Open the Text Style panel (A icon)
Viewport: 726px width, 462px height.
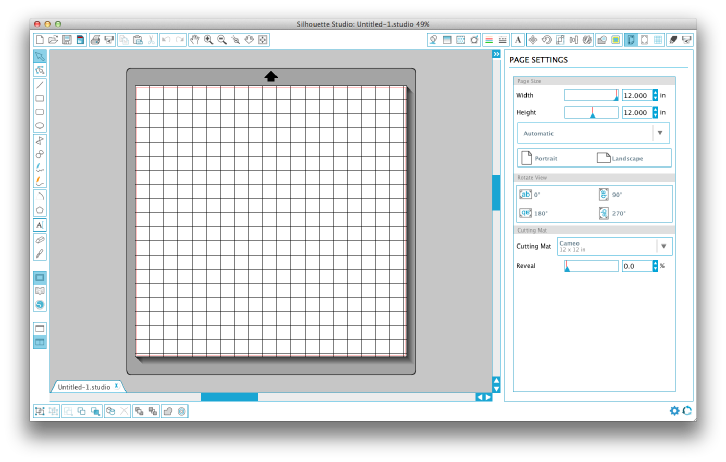[518, 40]
